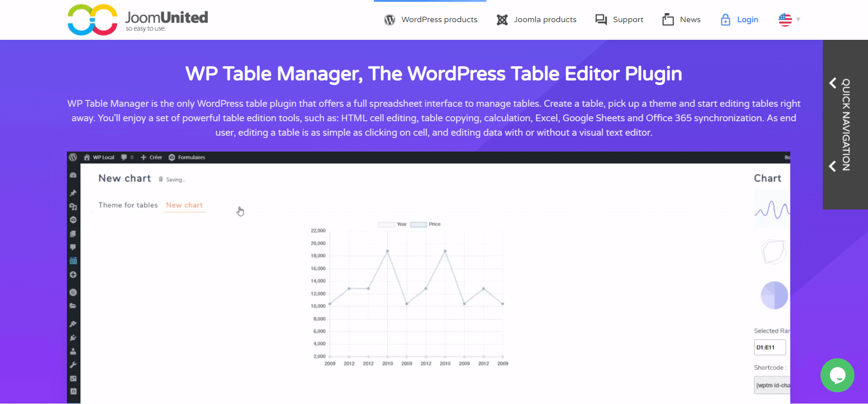Expand Quick Navigation with the upper chevron
The image size is (868, 404).
[833, 83]
